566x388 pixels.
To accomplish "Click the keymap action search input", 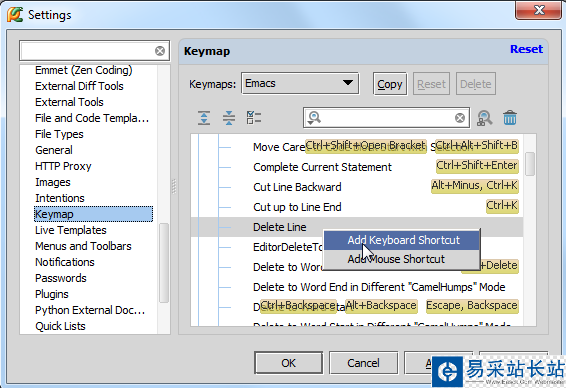I will [x=386, y=118].
